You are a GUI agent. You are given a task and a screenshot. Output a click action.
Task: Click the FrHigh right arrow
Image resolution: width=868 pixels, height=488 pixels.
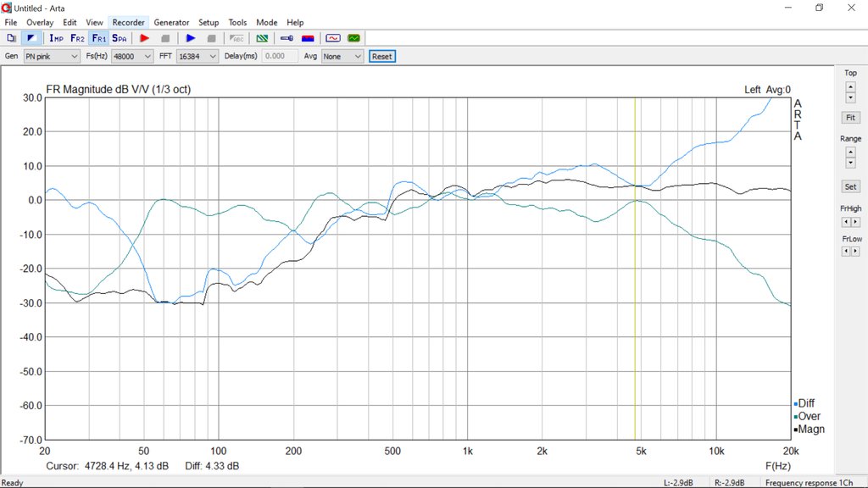point(855,222)
